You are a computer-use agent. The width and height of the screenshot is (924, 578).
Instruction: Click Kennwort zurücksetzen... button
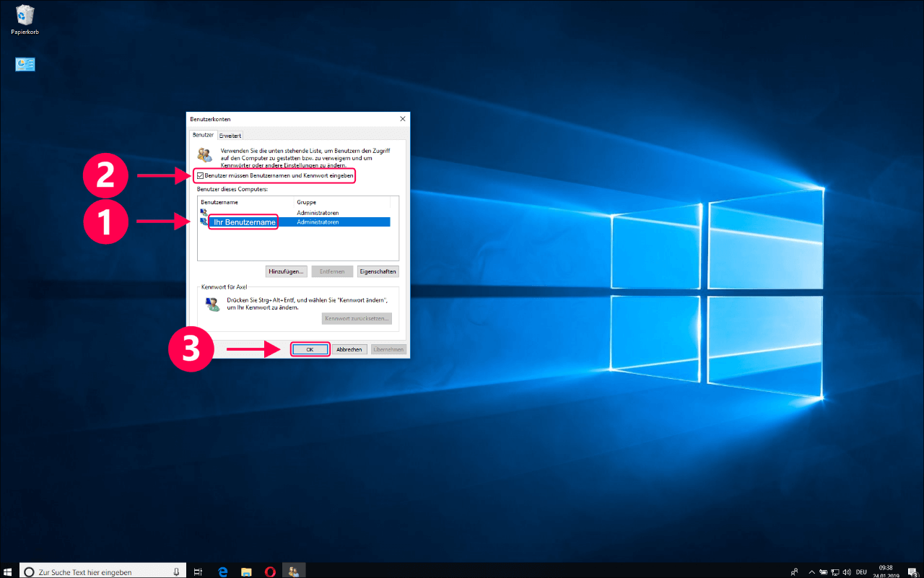point(357,318)
